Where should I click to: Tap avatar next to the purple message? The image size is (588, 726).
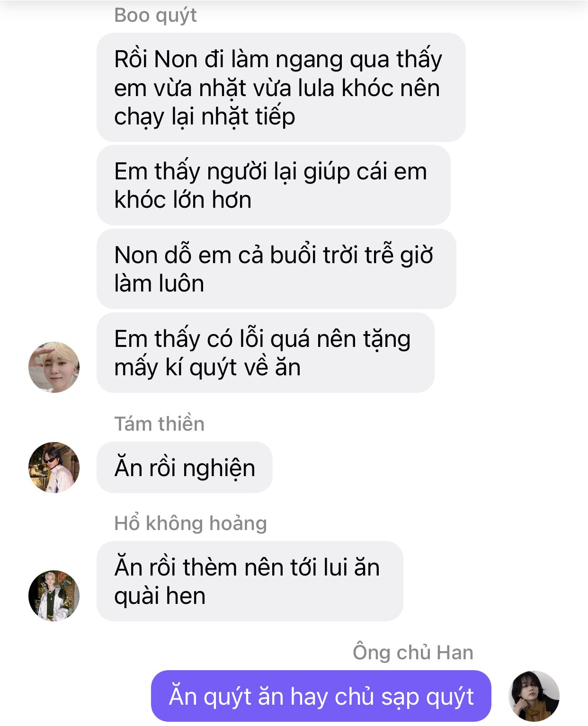tap(534, 696)
